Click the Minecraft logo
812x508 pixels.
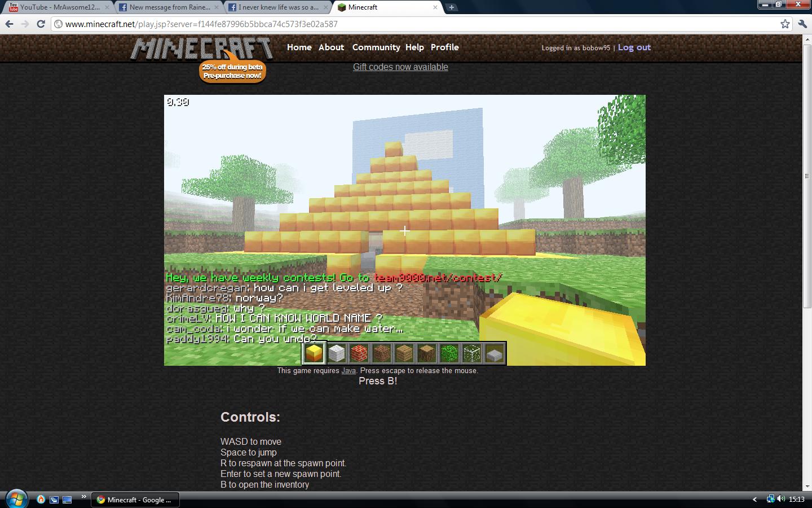coord(202,49)
